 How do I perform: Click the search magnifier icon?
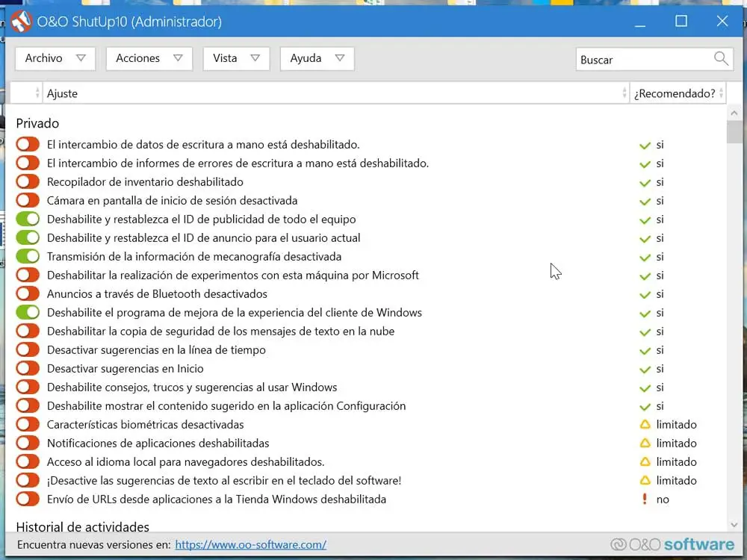(x=721, y=58)
